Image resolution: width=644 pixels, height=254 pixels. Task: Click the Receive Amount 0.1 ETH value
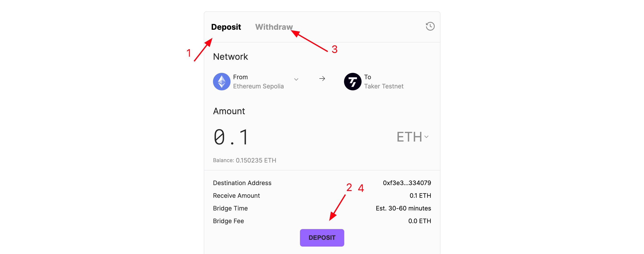coord(420,196)
